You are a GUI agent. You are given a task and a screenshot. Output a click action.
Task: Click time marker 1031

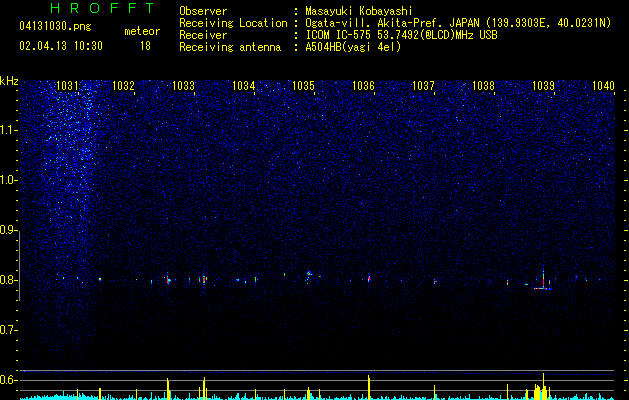tap(67, 85)
